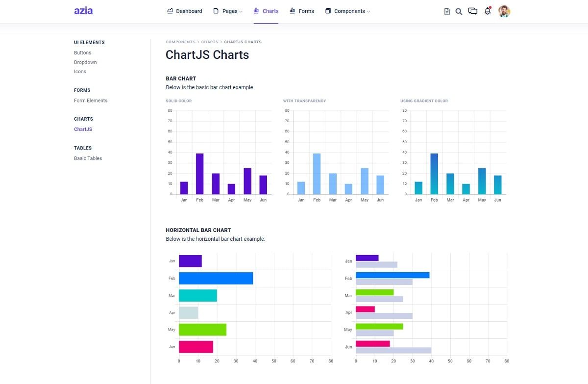
Task: Click the CHARTS breadcrumb link
Action: [210, 42]
